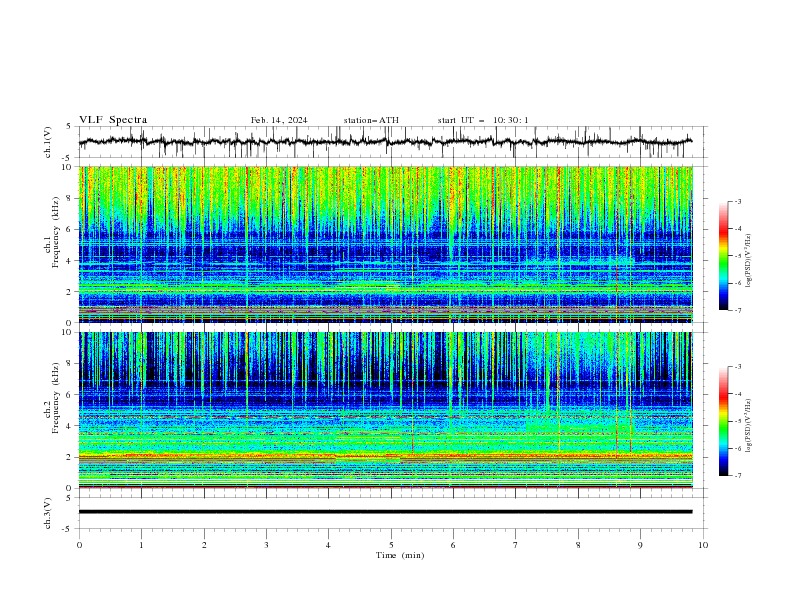
Task: Click time axis tick label '10'
Action: pyautogui.click(x=703, y=545)
